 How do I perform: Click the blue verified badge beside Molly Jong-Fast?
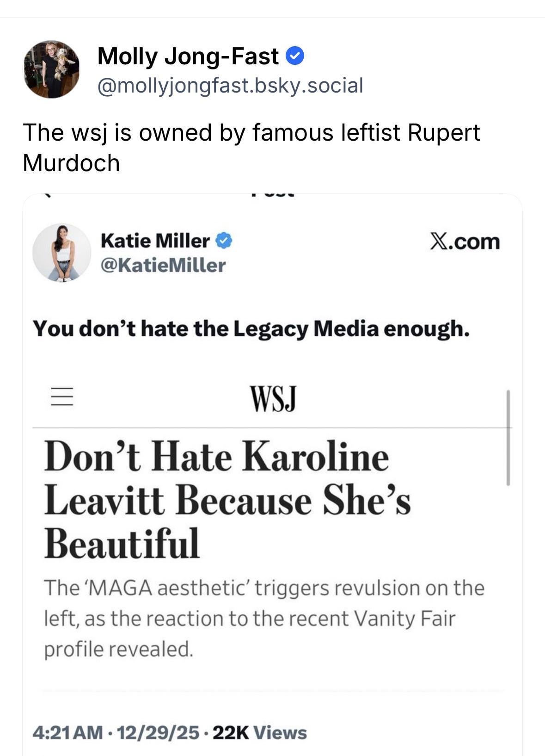295,56
